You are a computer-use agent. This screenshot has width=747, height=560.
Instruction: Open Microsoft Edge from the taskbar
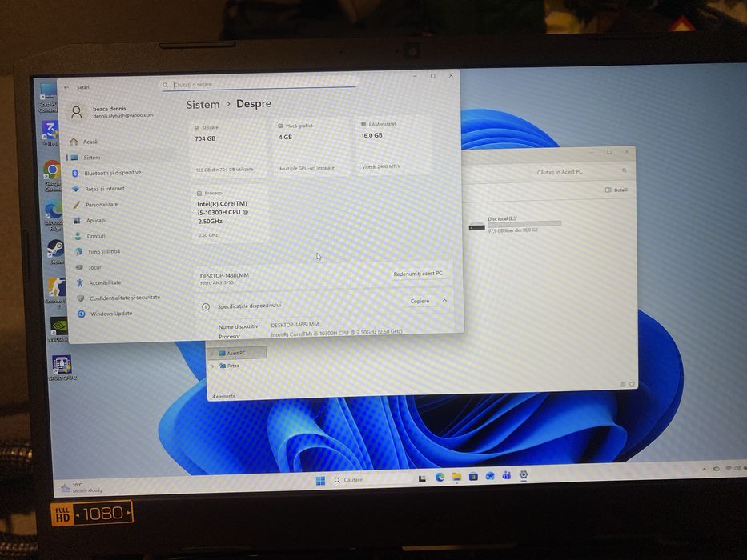click(x=440, y=477)
